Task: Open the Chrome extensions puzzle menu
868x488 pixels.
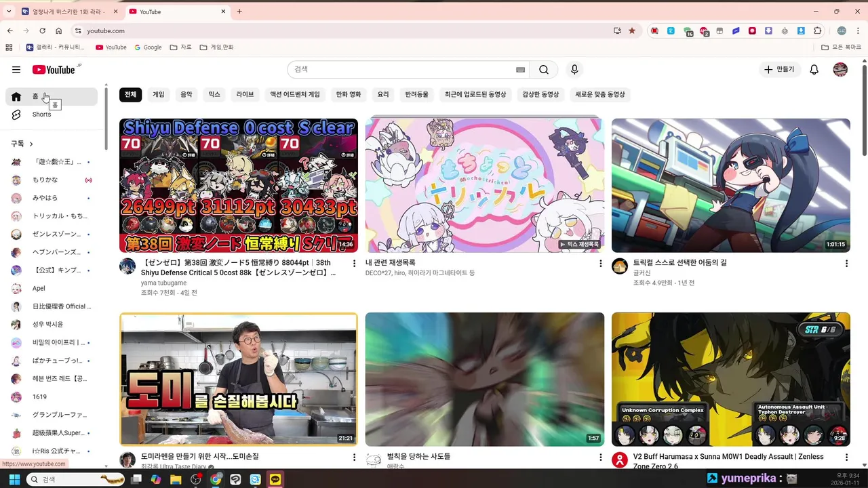Action: click(817, 30)
